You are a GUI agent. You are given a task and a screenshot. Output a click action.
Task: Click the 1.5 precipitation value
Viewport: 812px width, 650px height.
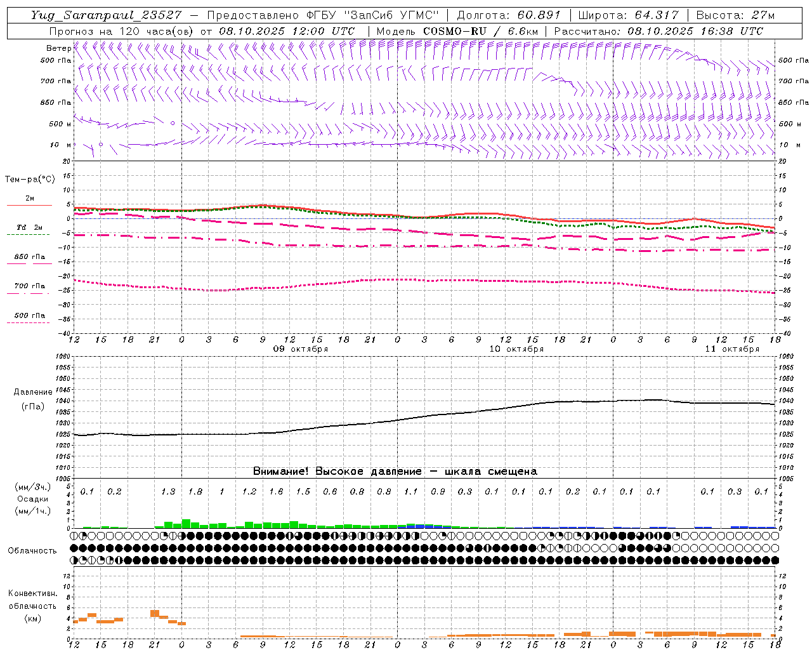[x=303, y=492]
